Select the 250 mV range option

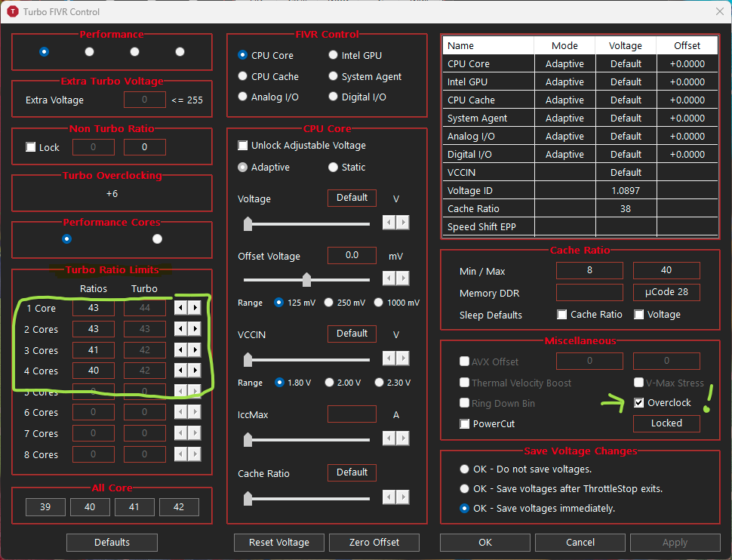[x=329, y=303]
